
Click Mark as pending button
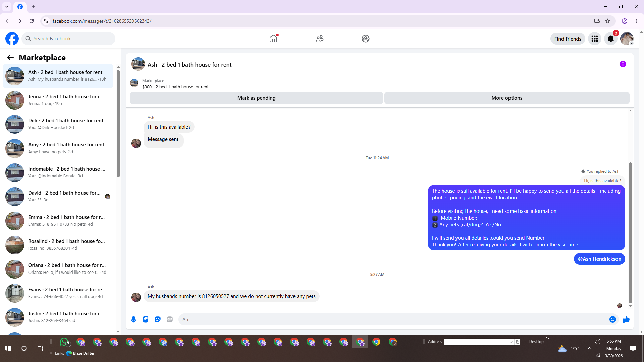[x=256, y=98]
